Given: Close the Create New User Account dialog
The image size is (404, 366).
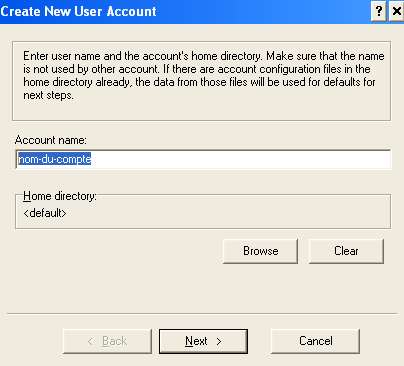Looking at the screenshot, I should pos(397,11).
